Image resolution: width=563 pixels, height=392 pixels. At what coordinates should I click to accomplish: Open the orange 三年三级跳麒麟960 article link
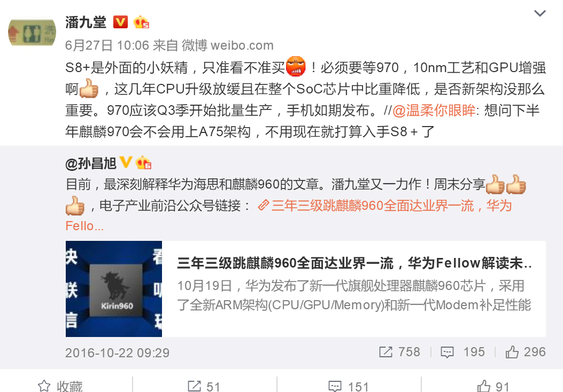coord(384,206)
